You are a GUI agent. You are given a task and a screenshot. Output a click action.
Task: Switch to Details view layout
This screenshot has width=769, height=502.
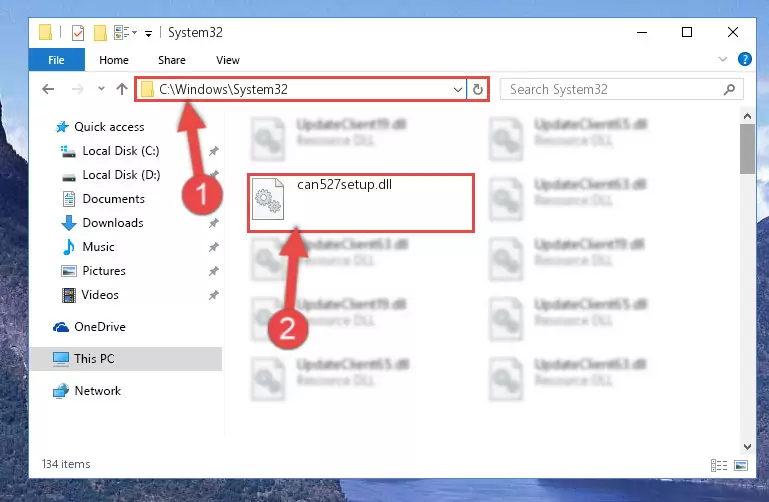click(x=719, y=465)
